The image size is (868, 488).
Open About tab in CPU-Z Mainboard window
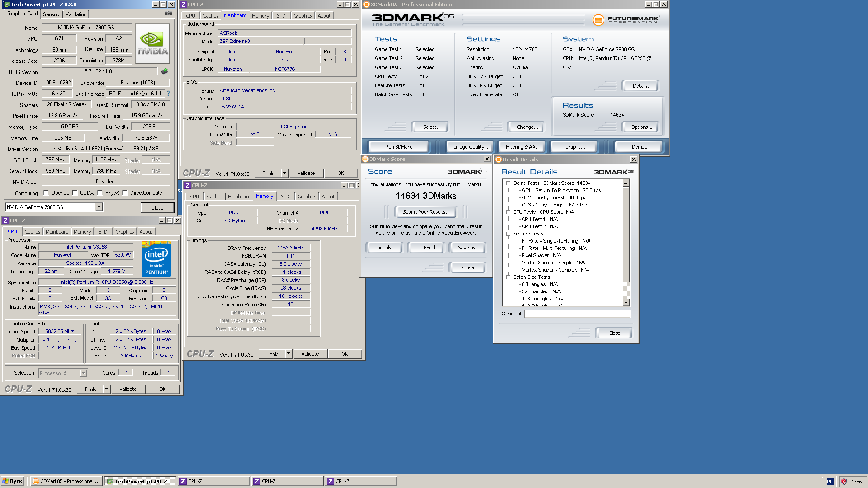(324, 16)
